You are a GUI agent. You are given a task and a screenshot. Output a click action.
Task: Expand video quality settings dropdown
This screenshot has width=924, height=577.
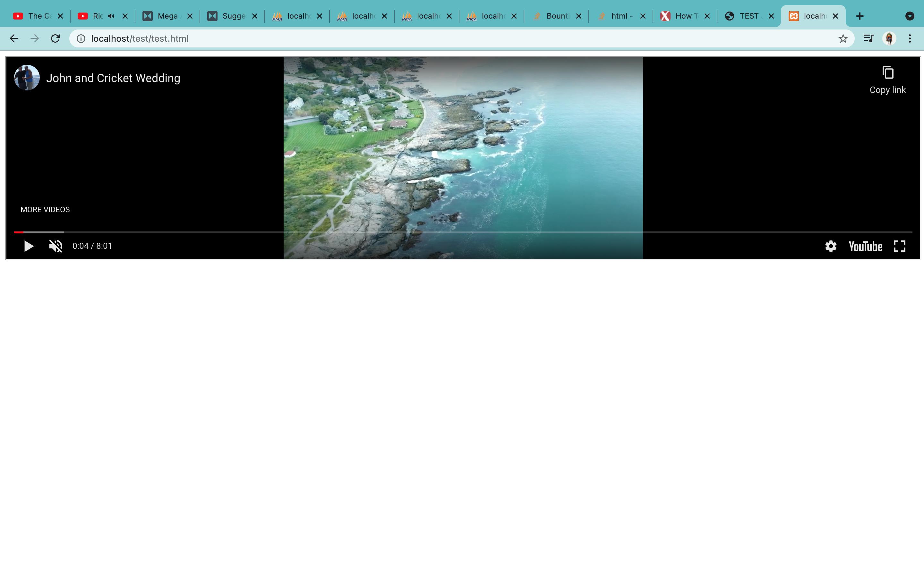[x=830, y=246]
